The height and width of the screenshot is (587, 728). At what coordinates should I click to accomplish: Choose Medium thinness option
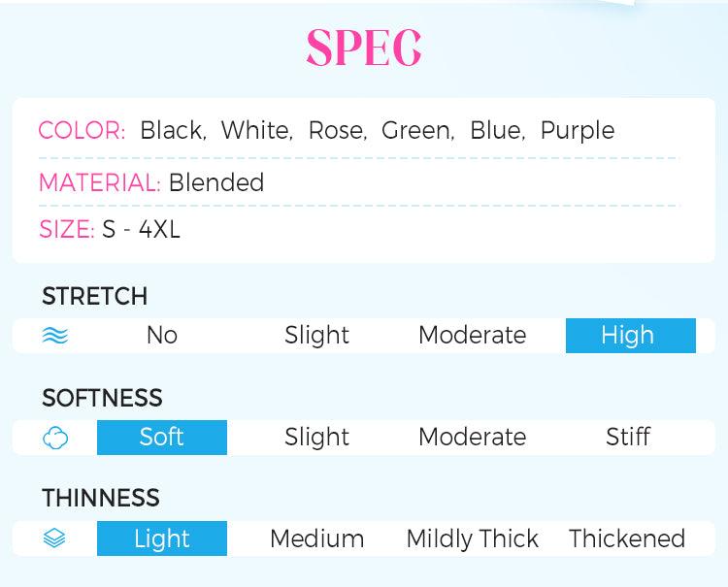(x=316, y=538)
